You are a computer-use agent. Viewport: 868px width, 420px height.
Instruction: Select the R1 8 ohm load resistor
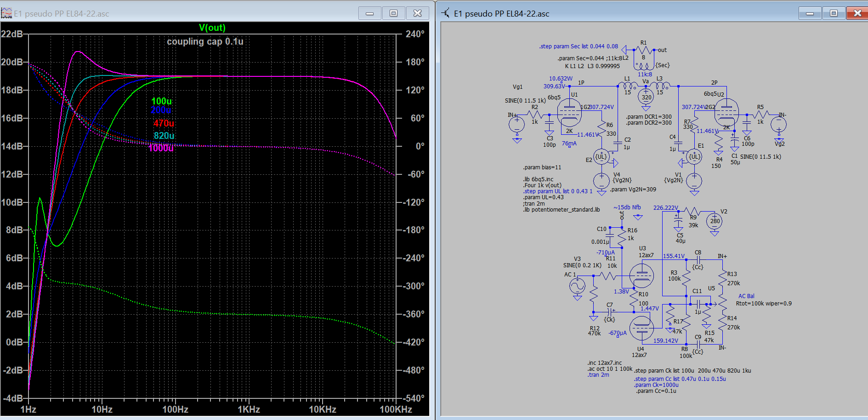(643, 50)
